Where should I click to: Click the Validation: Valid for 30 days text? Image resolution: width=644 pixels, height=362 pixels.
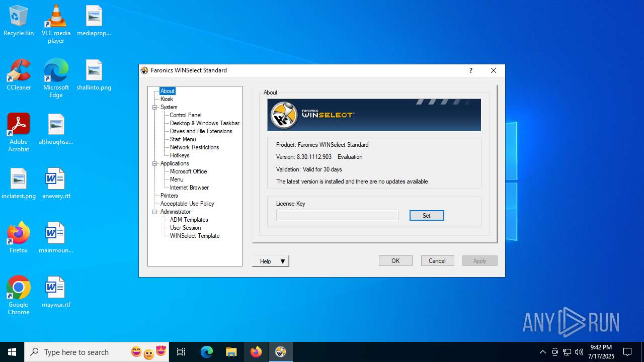point(309,169)
